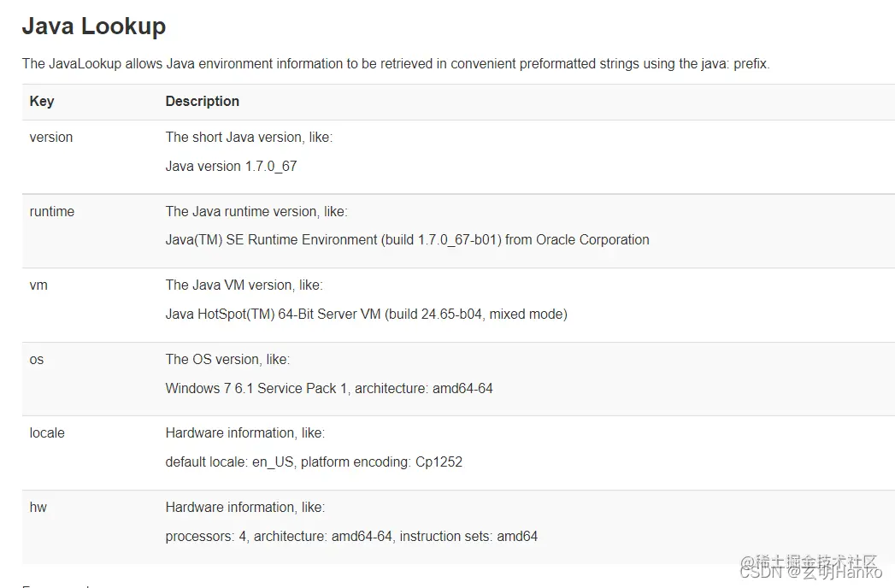The height and width of the screenshot is (588, 895).
Task: Click the Java Lookup heading
Action: pyautogui.click(x=94, y=26)
